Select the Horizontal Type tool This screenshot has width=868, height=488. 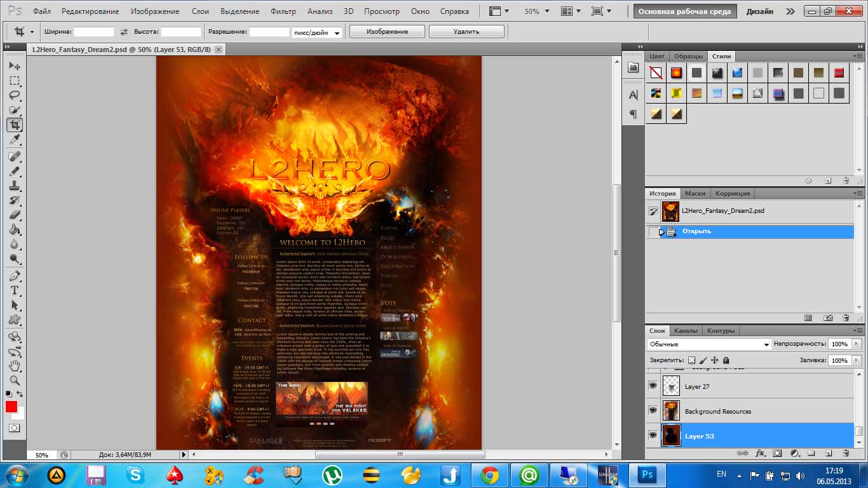point(15,291)
